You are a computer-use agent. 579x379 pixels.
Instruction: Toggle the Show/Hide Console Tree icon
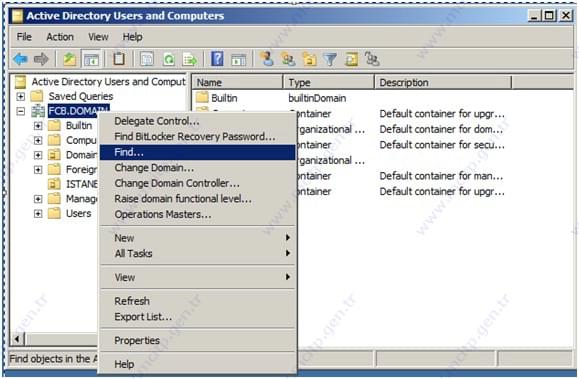coord(91,59)
